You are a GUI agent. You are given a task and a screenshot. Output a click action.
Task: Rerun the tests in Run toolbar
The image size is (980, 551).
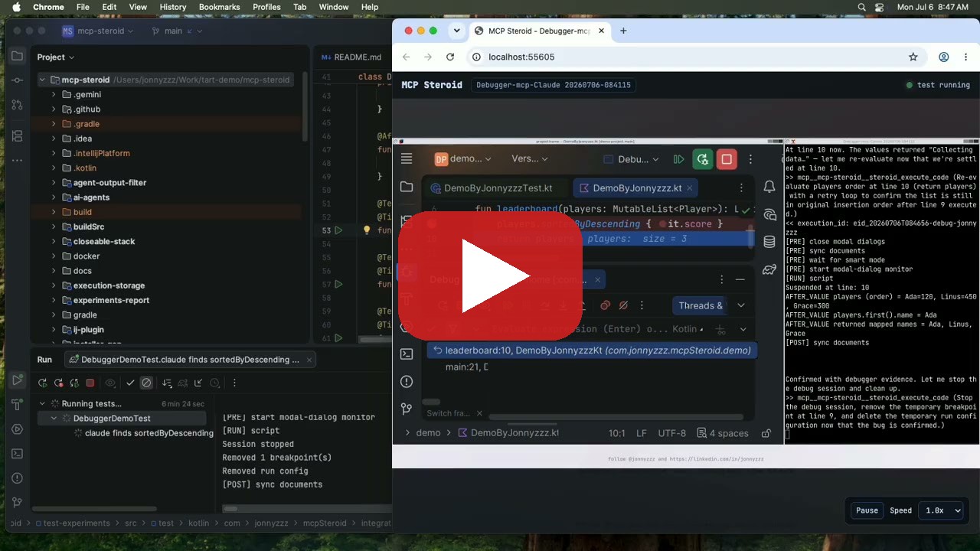pos(42,383)
